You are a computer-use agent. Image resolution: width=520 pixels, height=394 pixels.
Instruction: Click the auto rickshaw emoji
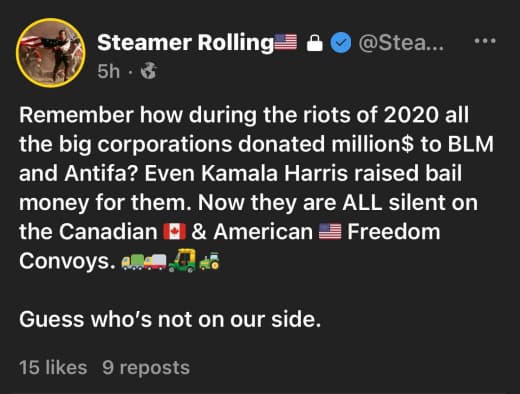182,260
